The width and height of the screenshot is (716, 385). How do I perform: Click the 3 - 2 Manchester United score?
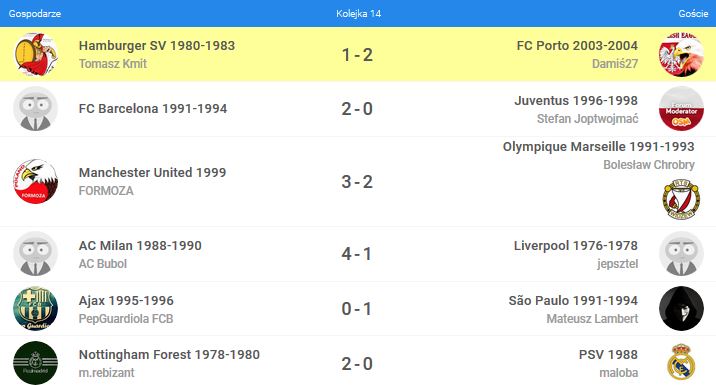click(357, 182)
